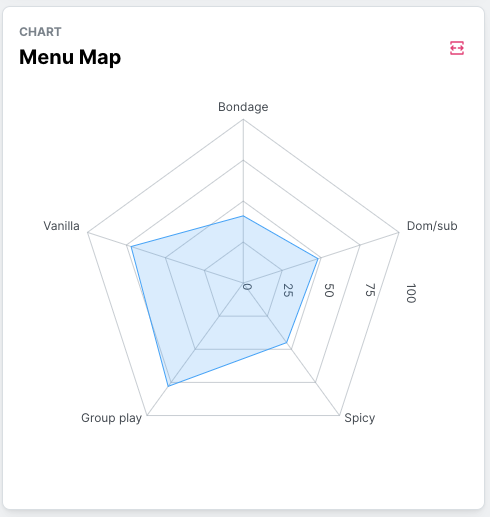Click the 0 scale tick label
Screen dimensions: 490x517
[247, 287]
